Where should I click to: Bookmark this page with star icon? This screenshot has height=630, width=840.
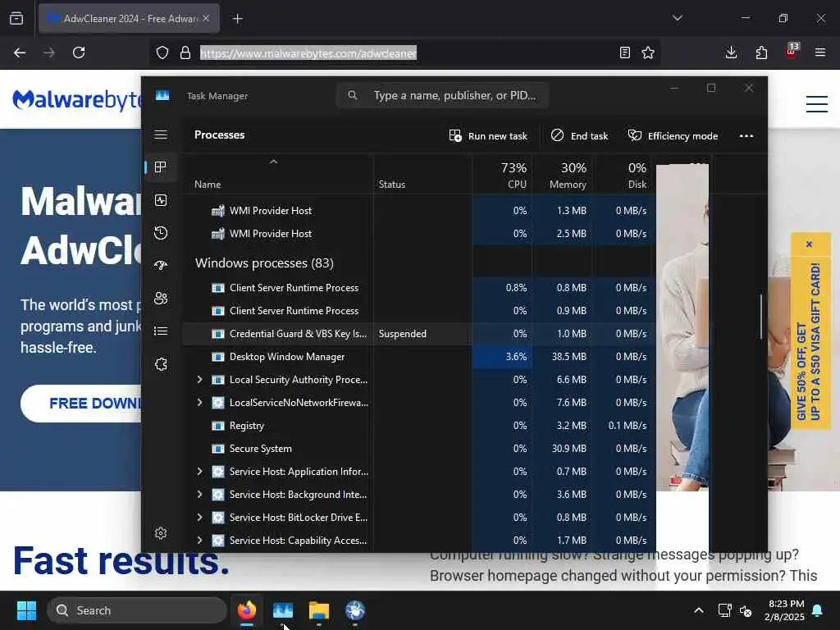pos(648,52)
